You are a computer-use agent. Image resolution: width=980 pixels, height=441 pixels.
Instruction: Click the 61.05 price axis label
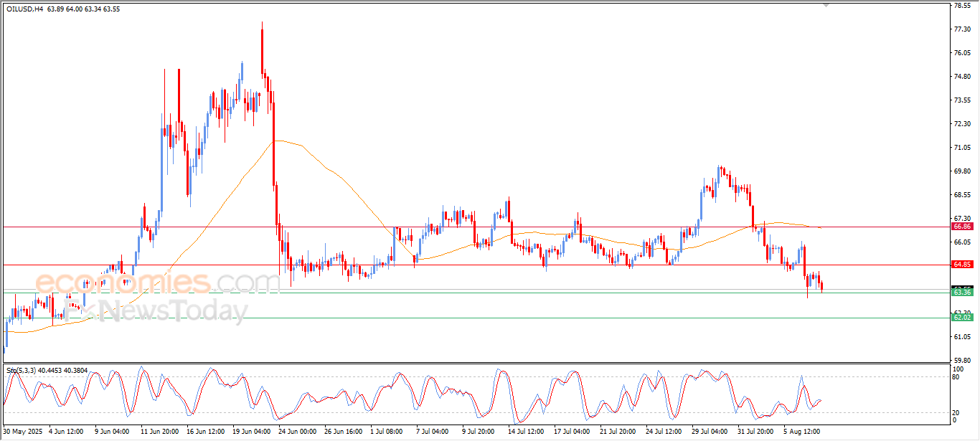pos(961,337)
